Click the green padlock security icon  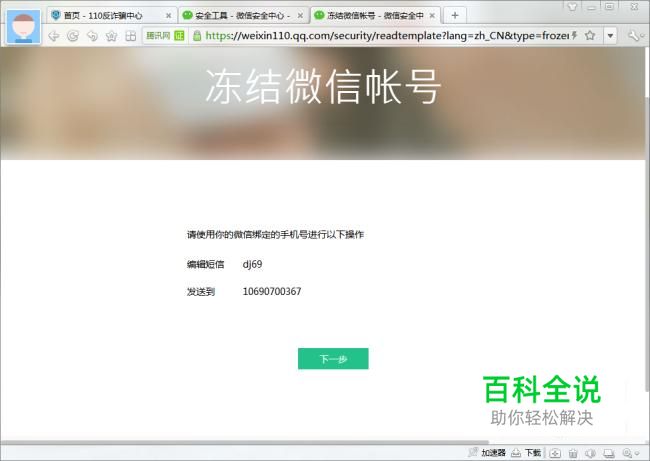tap(197, 36)
